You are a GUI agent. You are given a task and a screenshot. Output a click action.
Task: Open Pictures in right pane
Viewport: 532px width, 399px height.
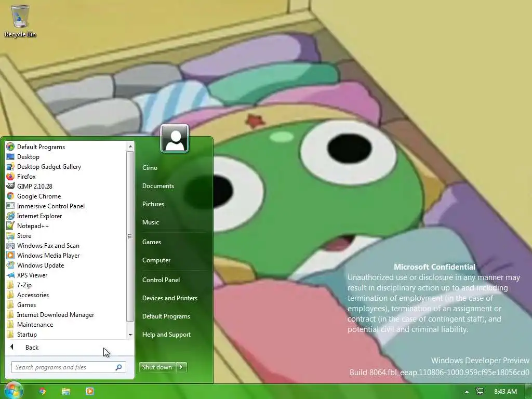point(153,204)
